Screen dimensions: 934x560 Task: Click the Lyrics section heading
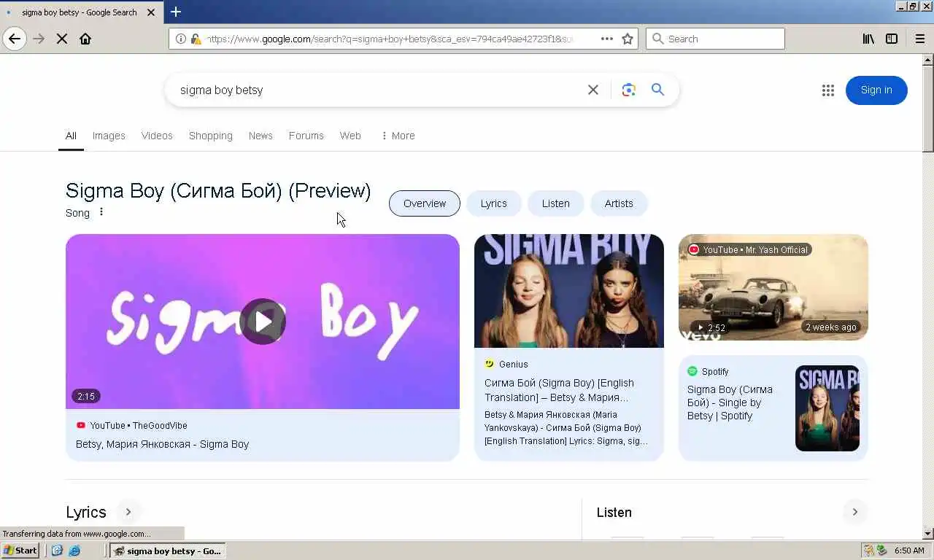[86, 512]
